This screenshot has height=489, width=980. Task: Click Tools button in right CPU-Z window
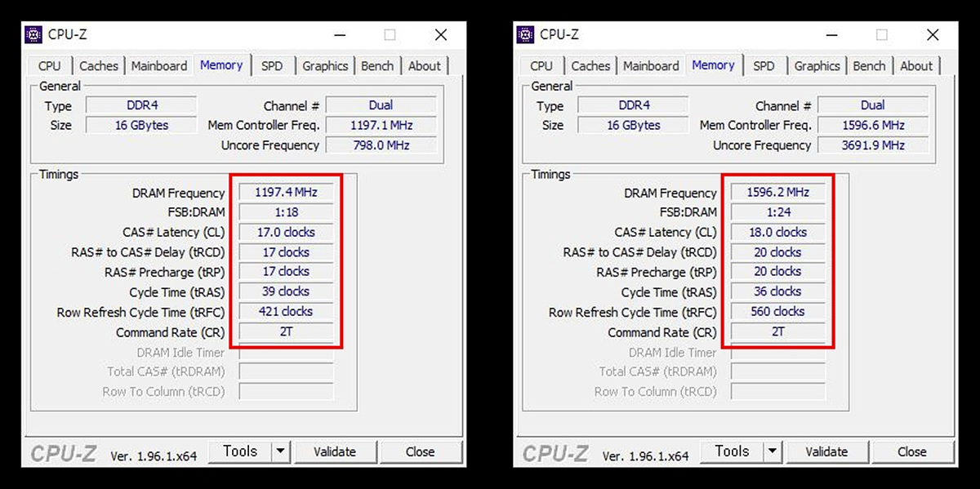[x=732, y=451]
